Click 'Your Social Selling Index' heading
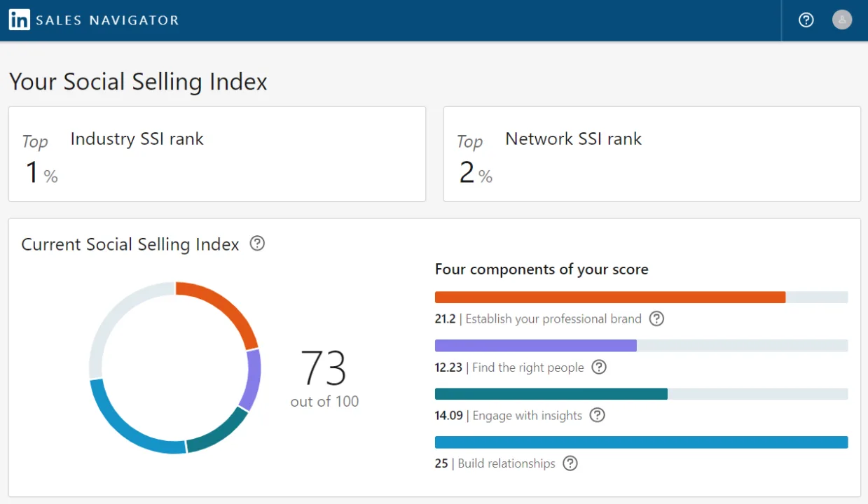 coord(138,82)
